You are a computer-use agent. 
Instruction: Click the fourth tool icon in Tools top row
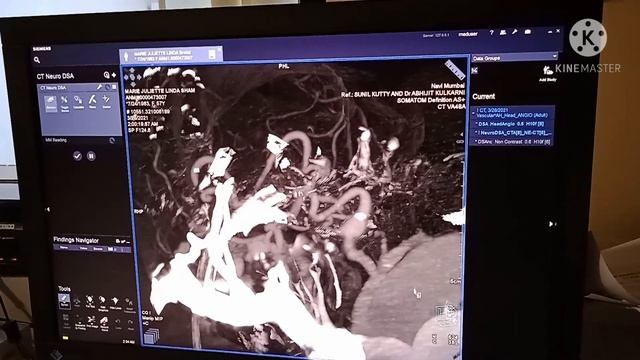click(x=102, y=302)
